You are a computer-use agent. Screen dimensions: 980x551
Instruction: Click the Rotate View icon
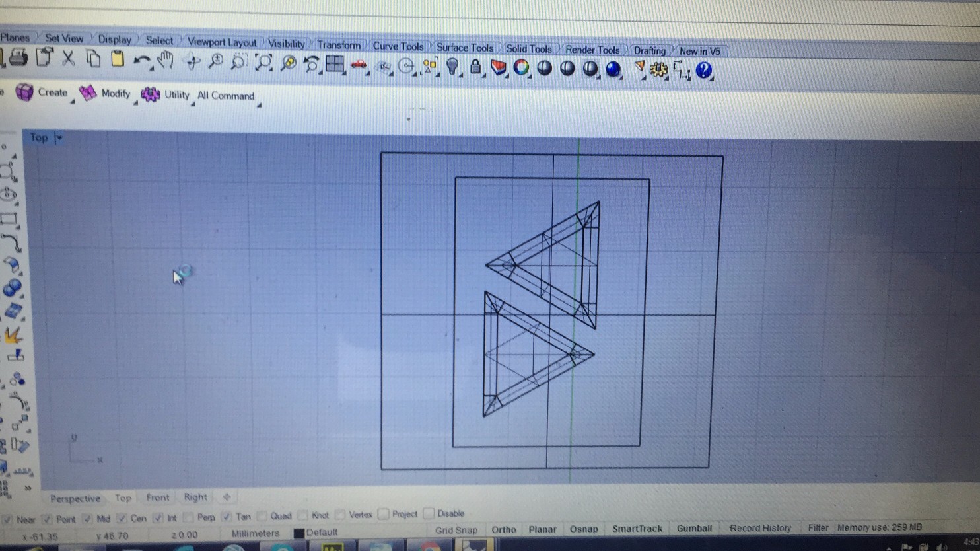192,62
